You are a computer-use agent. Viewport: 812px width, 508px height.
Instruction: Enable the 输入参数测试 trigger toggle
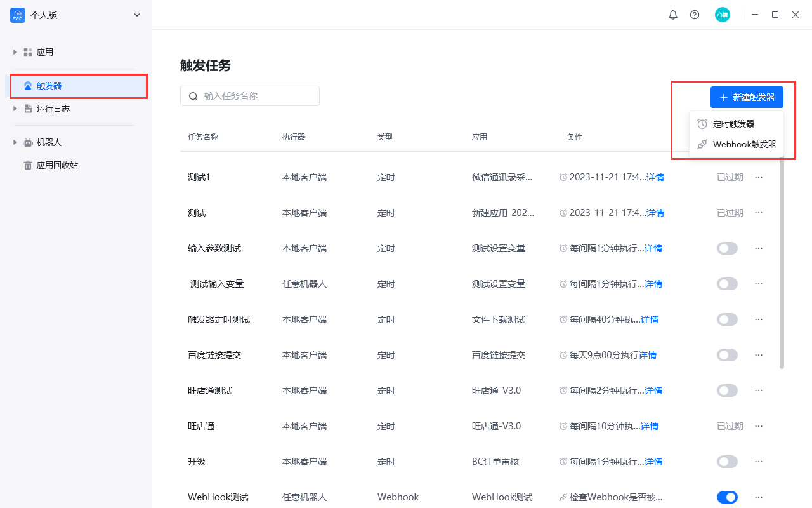pos(727,248)
